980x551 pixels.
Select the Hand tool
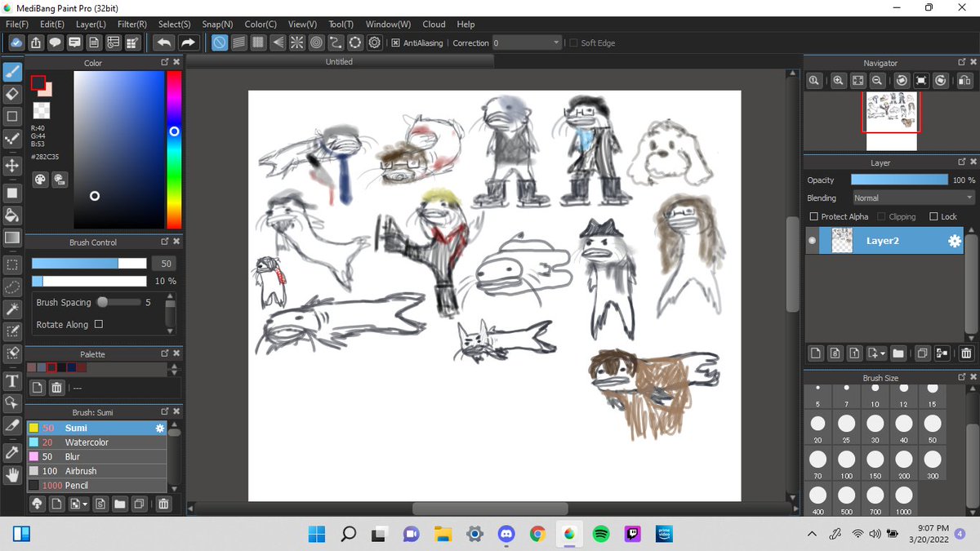[x=12, y=475]
